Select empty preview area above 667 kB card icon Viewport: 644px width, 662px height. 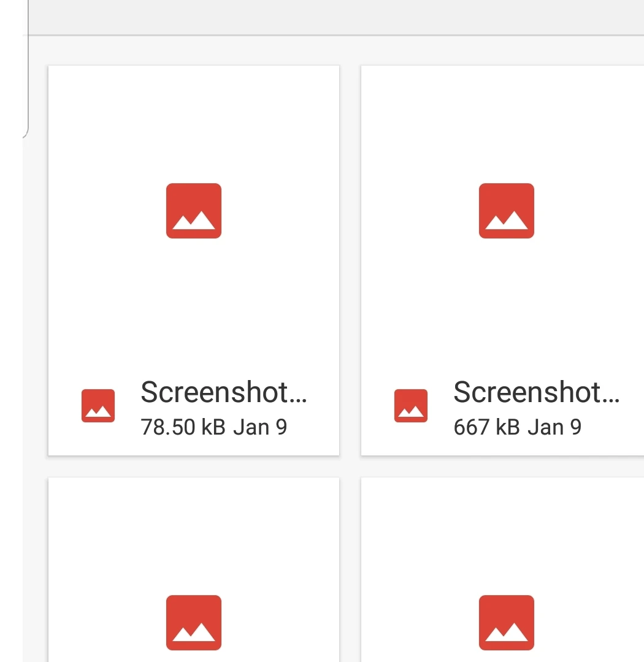(506, 123)
